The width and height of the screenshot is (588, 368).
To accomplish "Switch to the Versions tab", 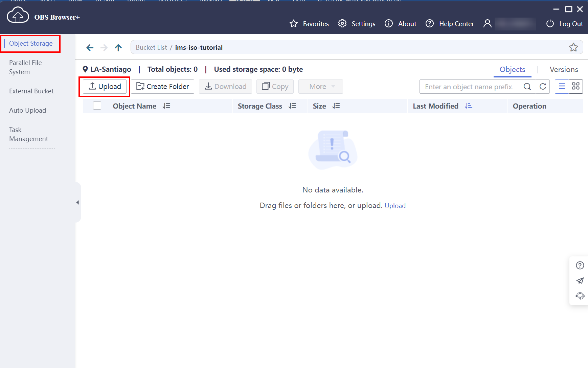I will pos(564,70).
